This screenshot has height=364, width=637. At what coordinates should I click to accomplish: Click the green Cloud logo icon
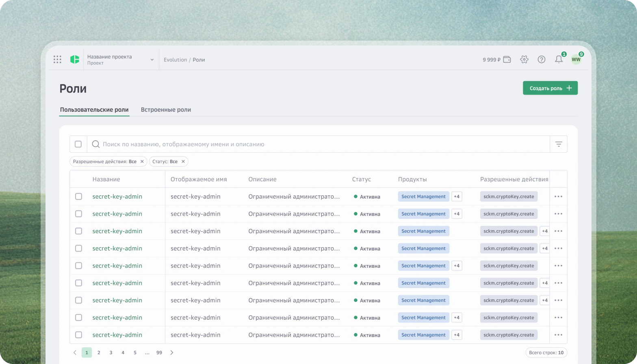75,59
